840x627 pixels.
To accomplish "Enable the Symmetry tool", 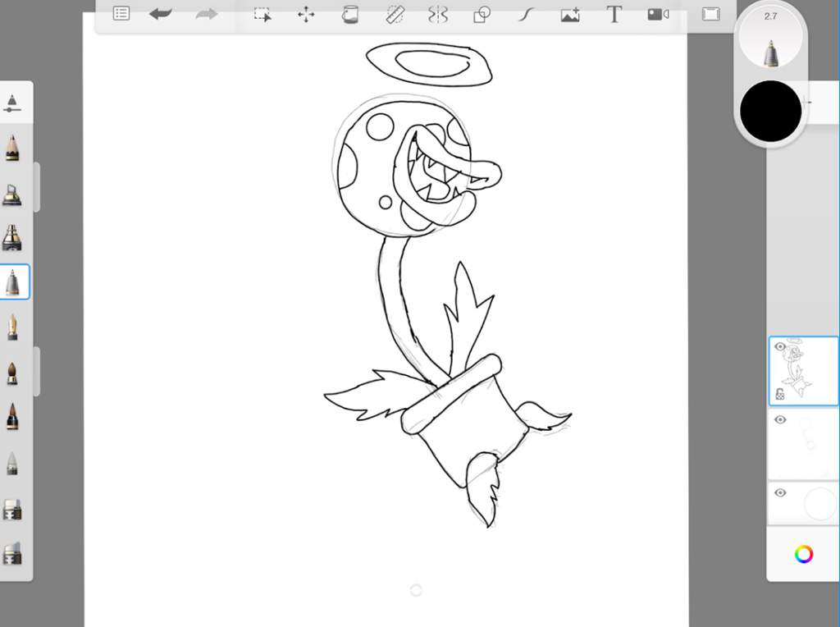I will 438,15.
